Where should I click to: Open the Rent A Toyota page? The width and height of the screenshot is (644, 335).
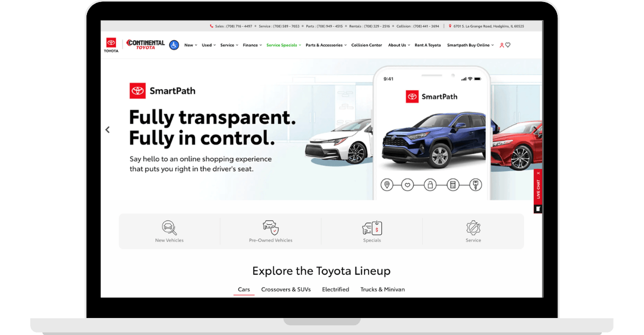pyautogui.click(x=428, y=45)
